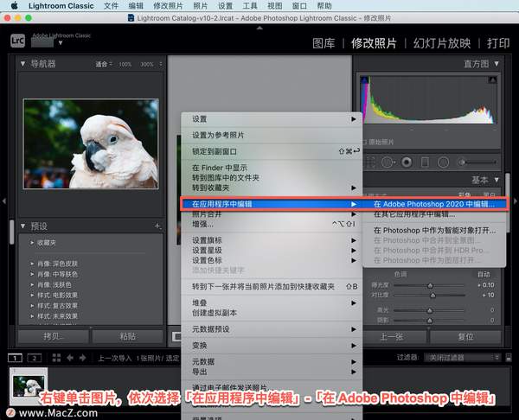Screen dimensions: 519x420
Task: Select the radial filter tool icon
Action: [443, 162]
